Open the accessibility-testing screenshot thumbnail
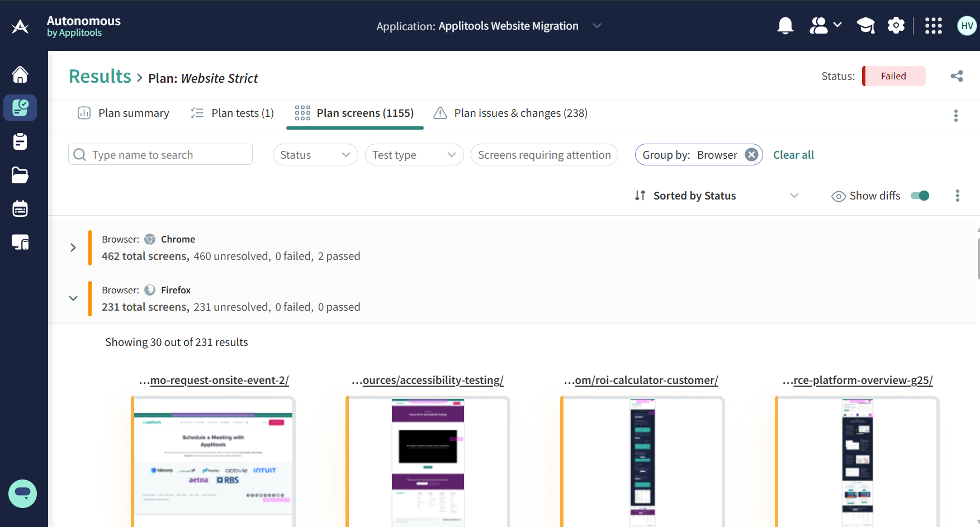The image size is (980, 527). [x=428, y=462]
